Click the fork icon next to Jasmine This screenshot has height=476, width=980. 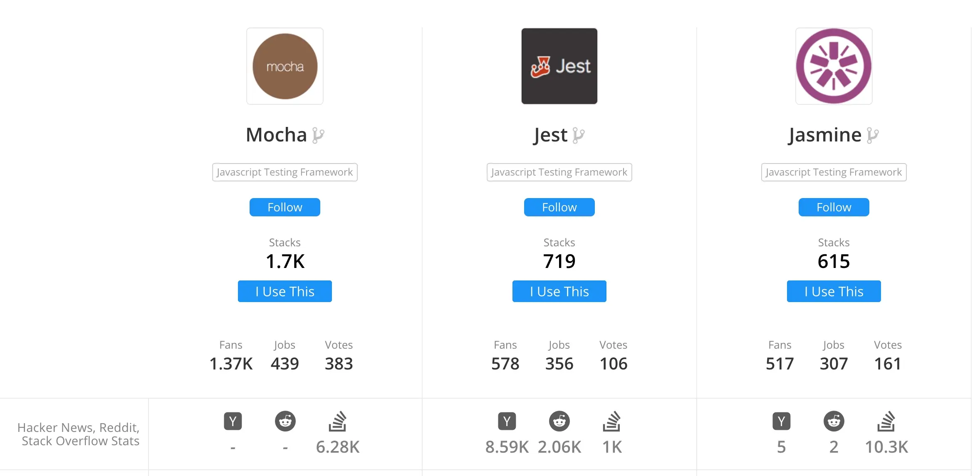(x=872, y=135)
